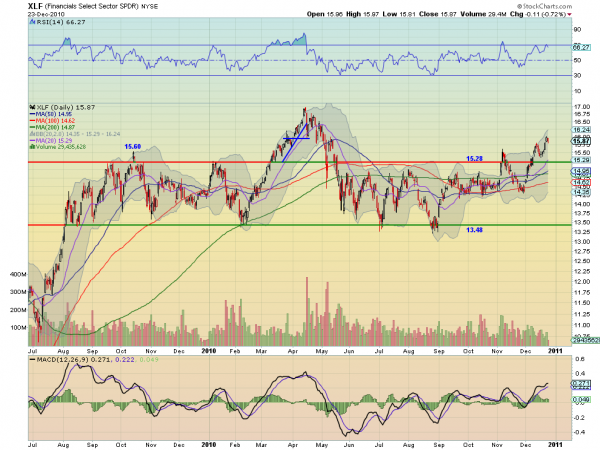
Task: Click the 100M volume axis label
Action: pos(18,328)
